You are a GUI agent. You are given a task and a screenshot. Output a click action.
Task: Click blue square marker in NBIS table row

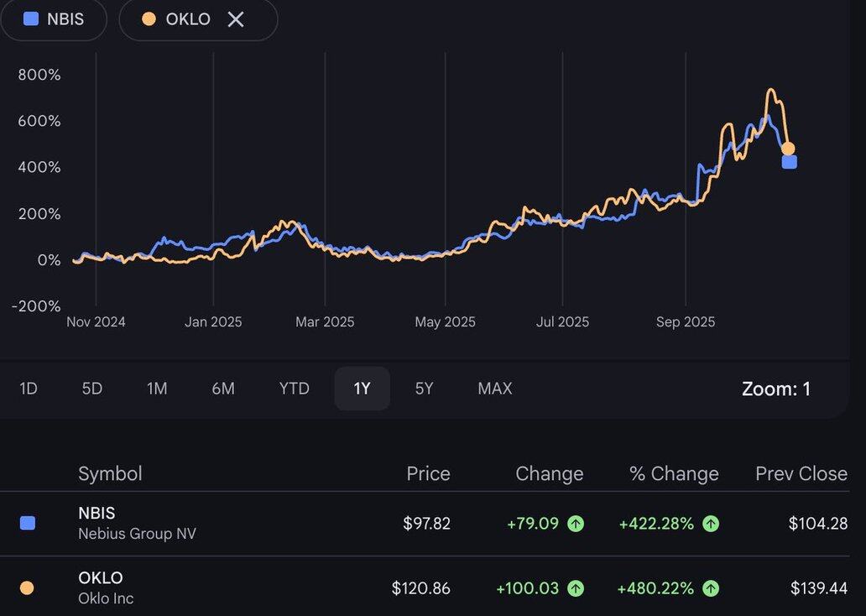[28, 524]
